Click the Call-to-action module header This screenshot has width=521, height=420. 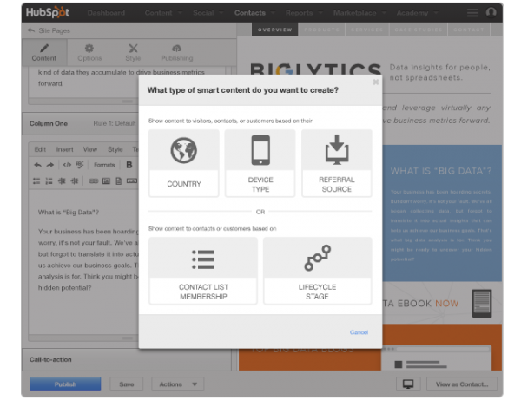[x=127, y=359]
